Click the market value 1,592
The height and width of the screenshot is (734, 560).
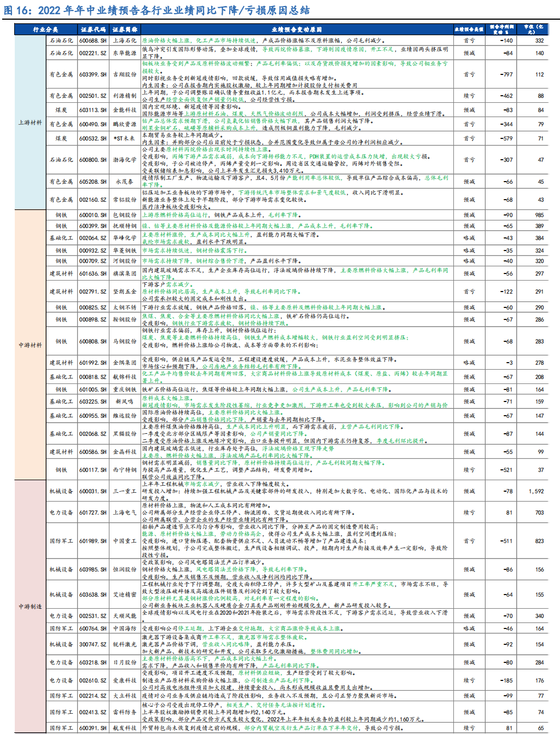536,491
